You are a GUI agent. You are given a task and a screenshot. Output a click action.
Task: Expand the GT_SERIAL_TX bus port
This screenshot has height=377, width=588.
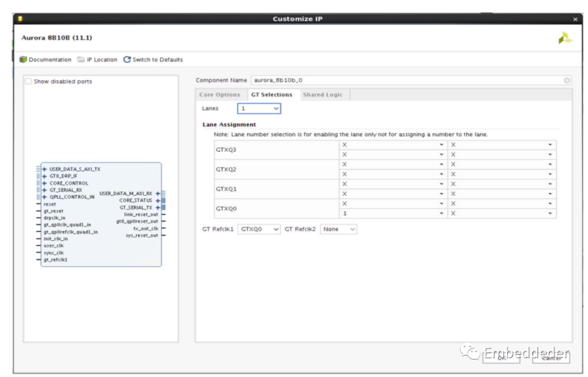158,208
